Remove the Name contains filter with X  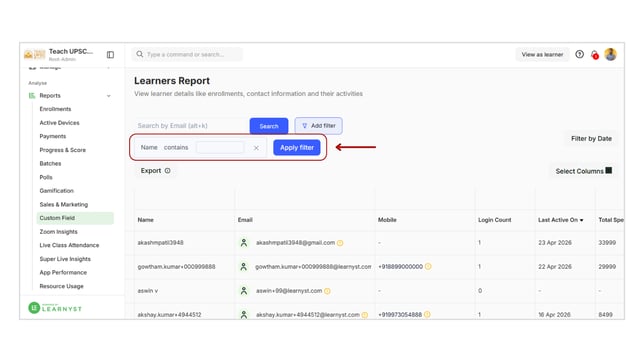tap(256, 148)
